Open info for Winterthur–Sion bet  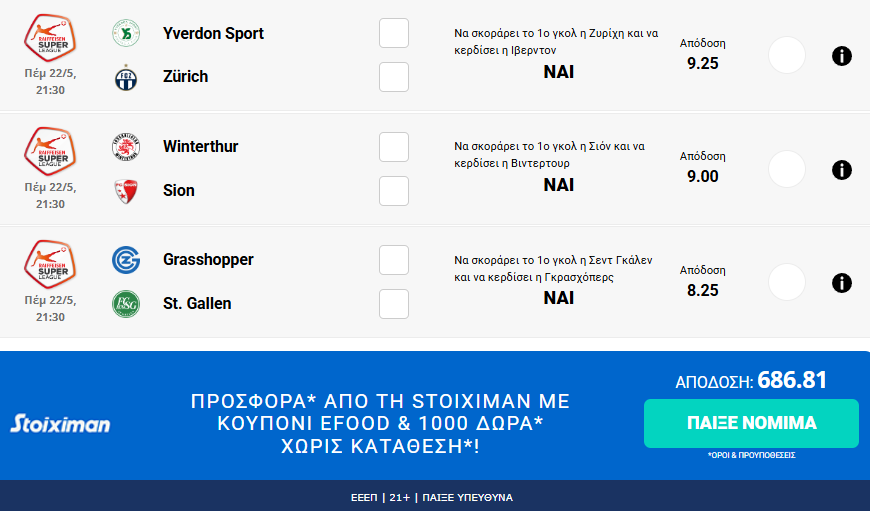842,169
